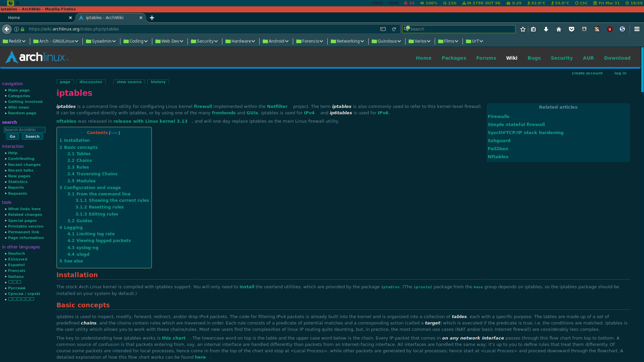Navigate back using the back arrow

point(7,29)
